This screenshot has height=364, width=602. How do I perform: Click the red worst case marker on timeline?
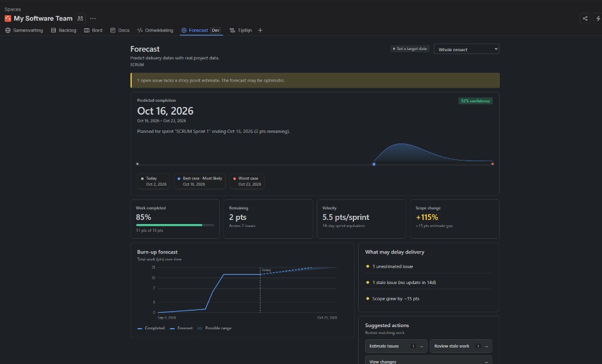[x=493, y=164]
